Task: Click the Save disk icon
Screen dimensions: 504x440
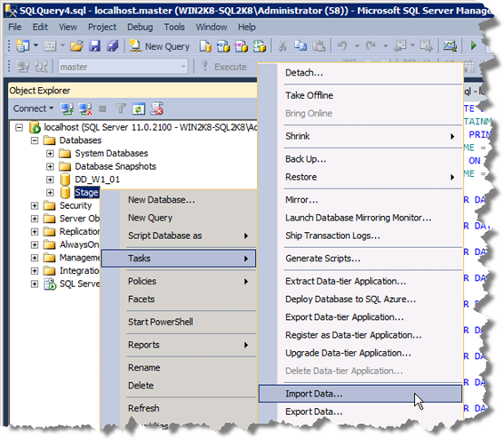Action: pos(95,46)
